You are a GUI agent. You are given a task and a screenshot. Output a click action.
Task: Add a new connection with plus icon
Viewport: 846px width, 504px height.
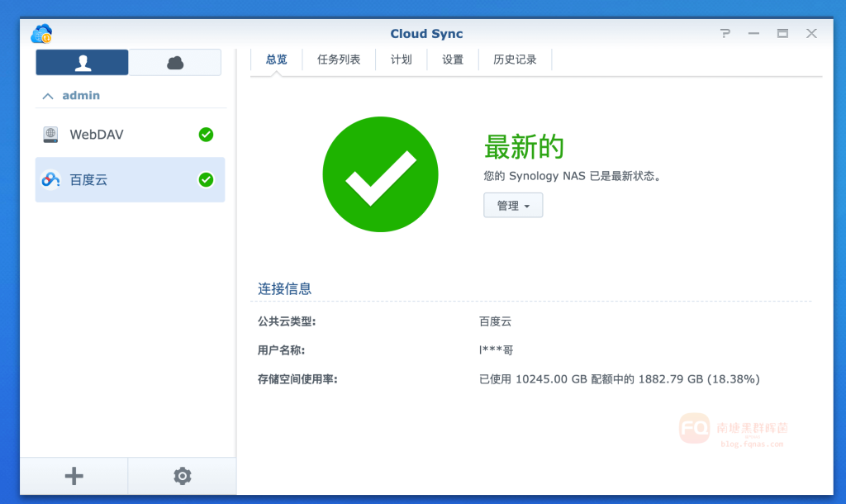[x=74, y=475]
